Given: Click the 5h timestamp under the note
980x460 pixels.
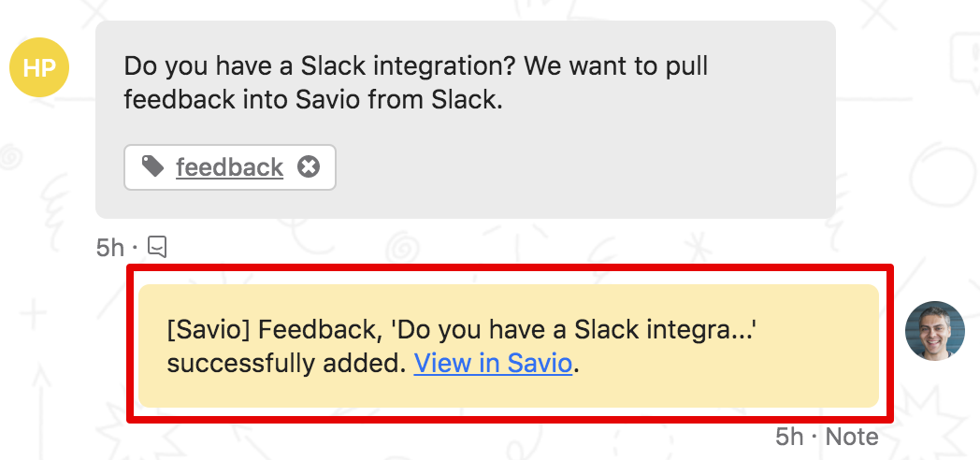Looking at the screenshot, I should tap(790, 437).
